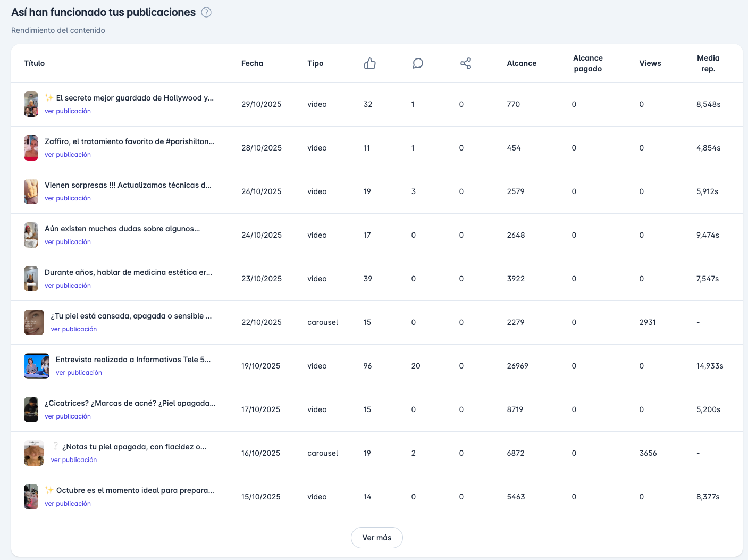Click thumbnail of "¿Tu piel está cansada" carousel
The image size is (748, 560).
[34, 322]
